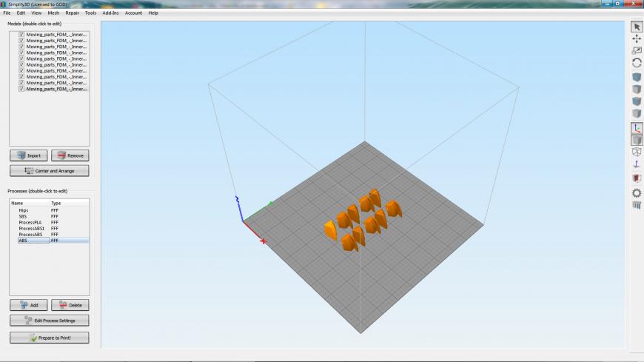This screenshot has width=644, height=362.
Task: Open the Add-Ins menu
Action: (110, 13)
